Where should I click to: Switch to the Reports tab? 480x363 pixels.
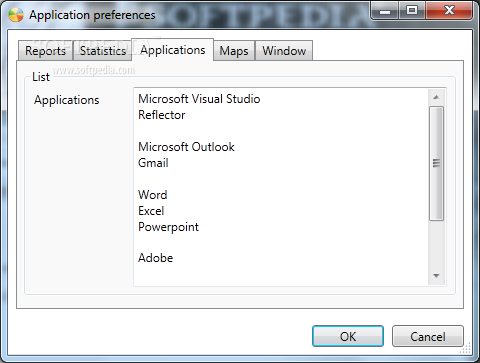point(45,51)
